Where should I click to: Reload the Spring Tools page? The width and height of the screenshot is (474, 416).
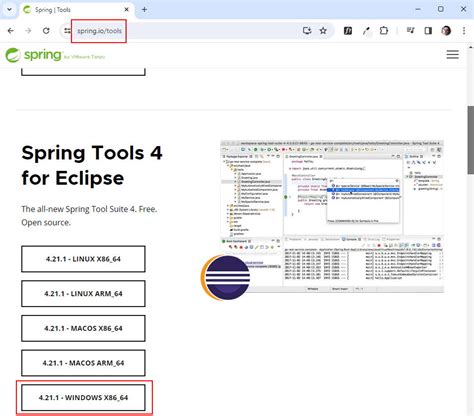click(46, 31)
